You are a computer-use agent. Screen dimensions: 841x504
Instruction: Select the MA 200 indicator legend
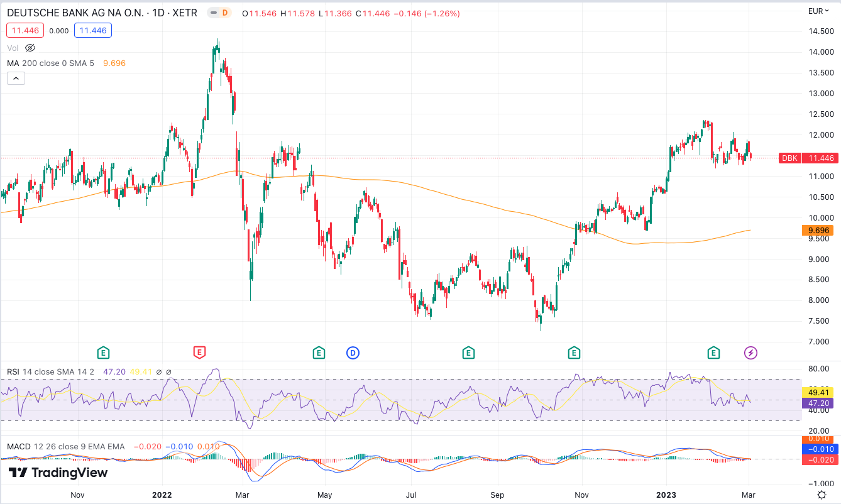[50, 63]
